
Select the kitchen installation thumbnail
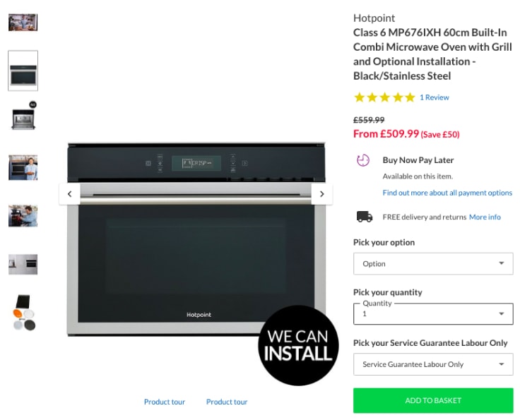point(23,264)
